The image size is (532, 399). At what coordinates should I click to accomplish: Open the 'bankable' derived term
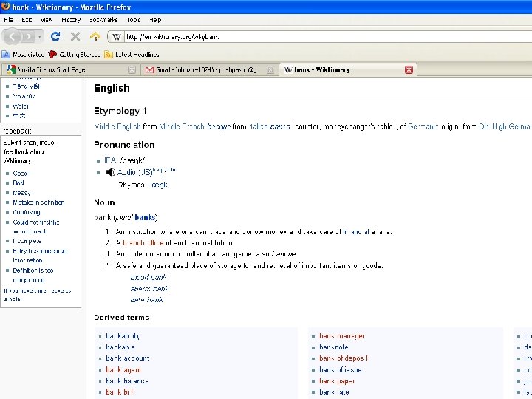(x=120, y=347)
